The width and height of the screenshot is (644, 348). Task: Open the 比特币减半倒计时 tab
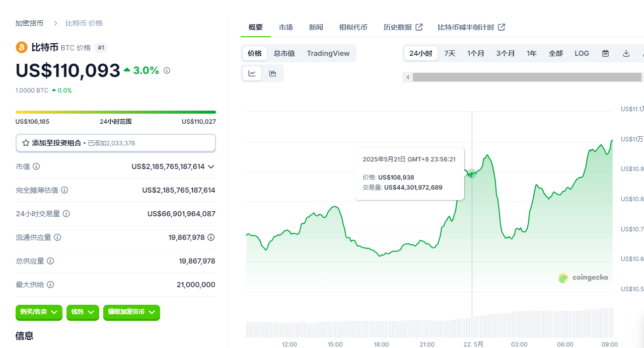(471, 27)
